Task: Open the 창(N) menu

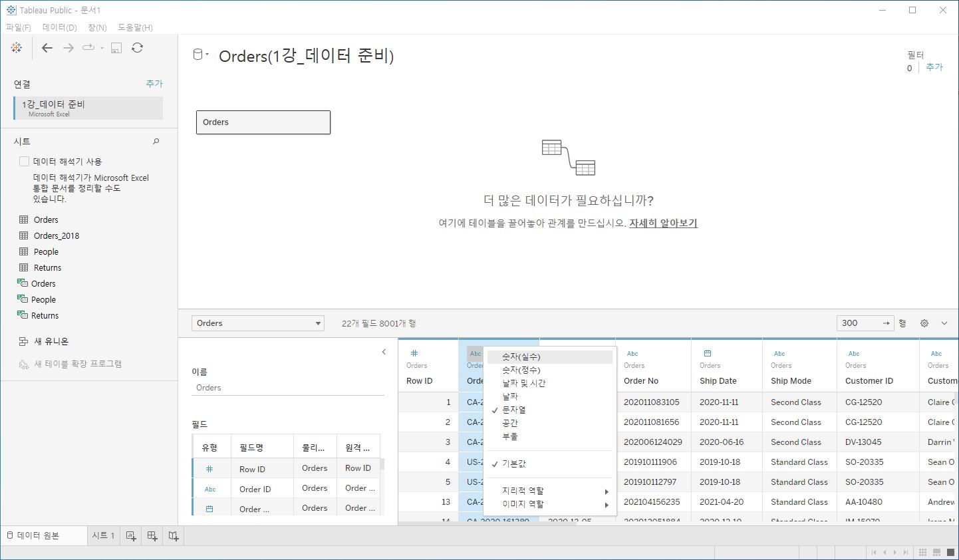Action: pos(97,27)
